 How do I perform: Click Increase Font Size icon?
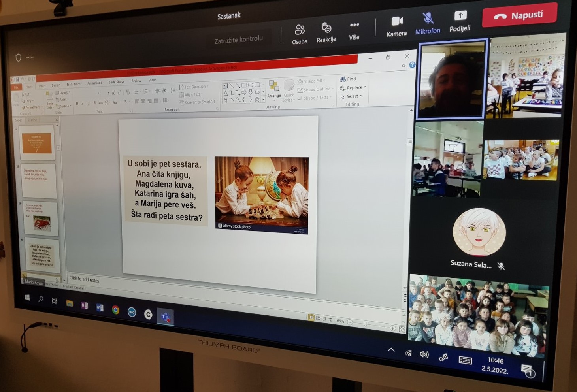[113, 93]
